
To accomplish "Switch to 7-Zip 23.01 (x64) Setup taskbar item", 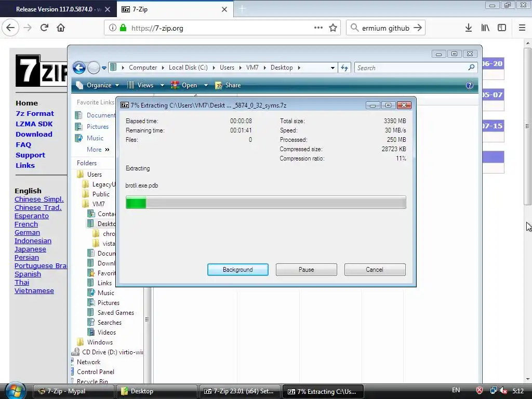I will [240, 391].
